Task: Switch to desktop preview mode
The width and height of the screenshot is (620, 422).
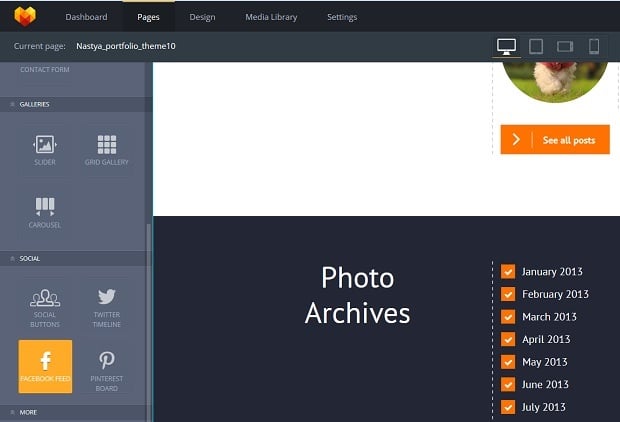Action: (507, 46)
